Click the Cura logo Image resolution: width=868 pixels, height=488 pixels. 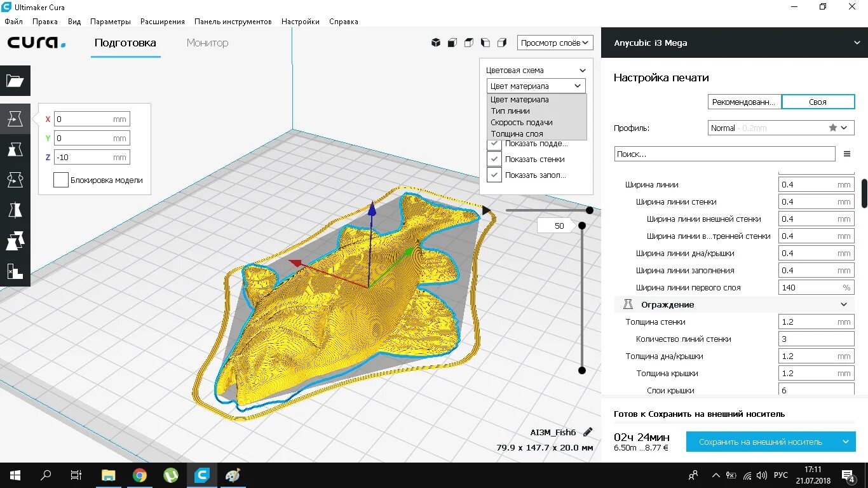(x=36, y=43)
